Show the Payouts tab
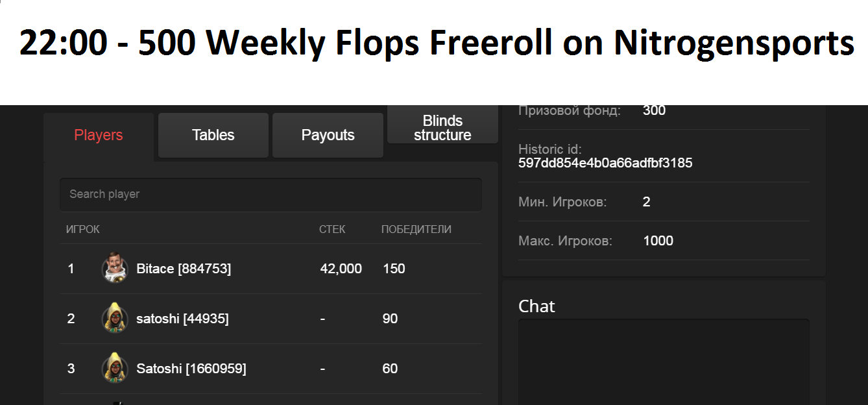This screenshot has width=868, height=405. 328,135
